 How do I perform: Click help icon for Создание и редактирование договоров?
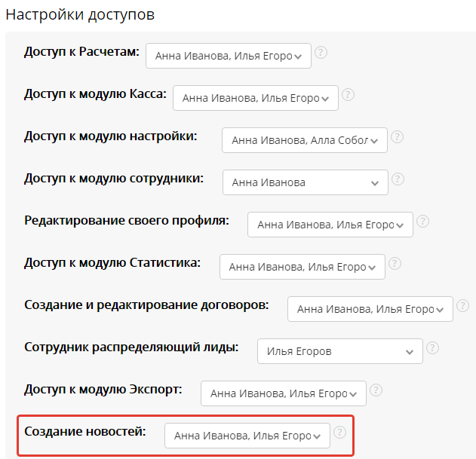(462, 306)
